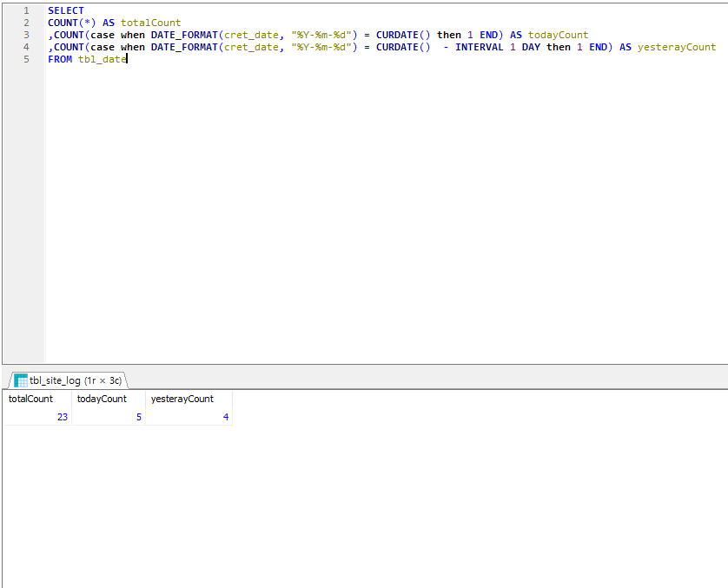
Task: Select the todayCount cell with value 5
Action: point(109,417)
